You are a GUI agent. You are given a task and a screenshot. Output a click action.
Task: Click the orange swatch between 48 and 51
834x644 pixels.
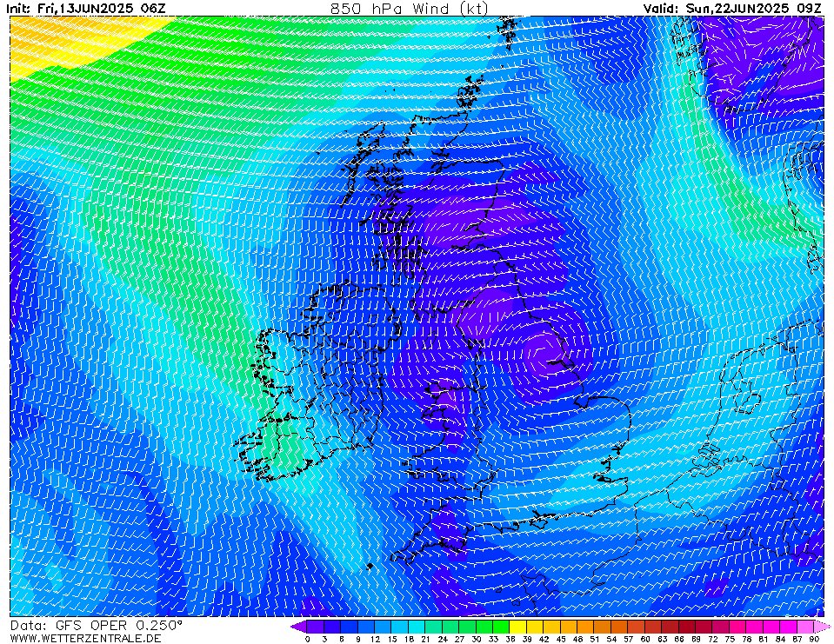click(x=586, y=627)
